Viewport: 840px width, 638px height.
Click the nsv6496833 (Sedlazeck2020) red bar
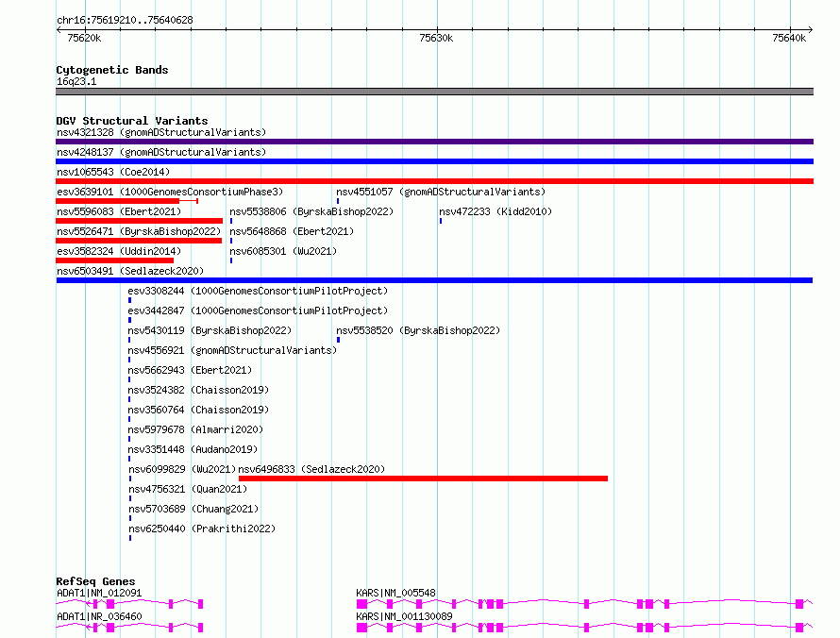(x=423, y=478)
